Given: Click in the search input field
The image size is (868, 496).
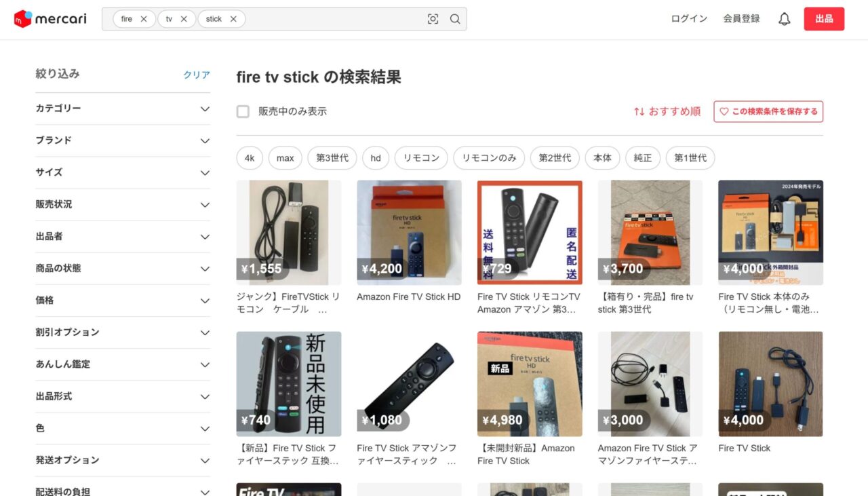Looking at the screenshot, I should click(x=332, y=19).
